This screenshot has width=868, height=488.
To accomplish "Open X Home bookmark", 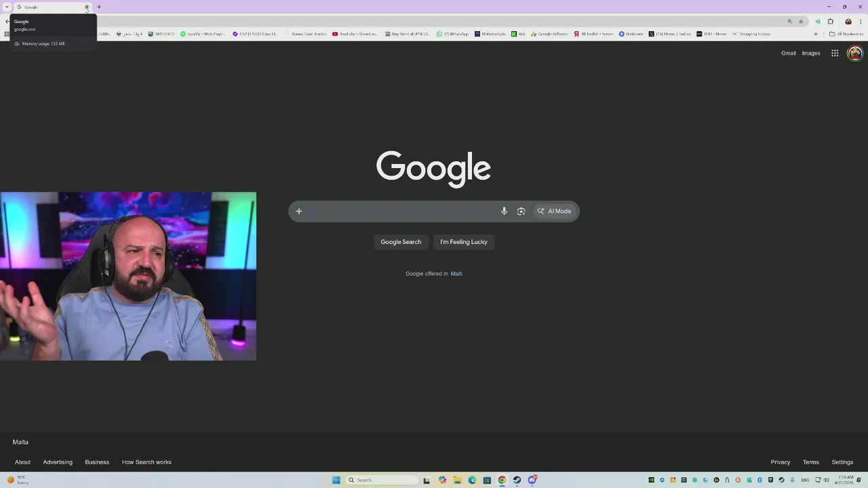I will tap(669, 34).
